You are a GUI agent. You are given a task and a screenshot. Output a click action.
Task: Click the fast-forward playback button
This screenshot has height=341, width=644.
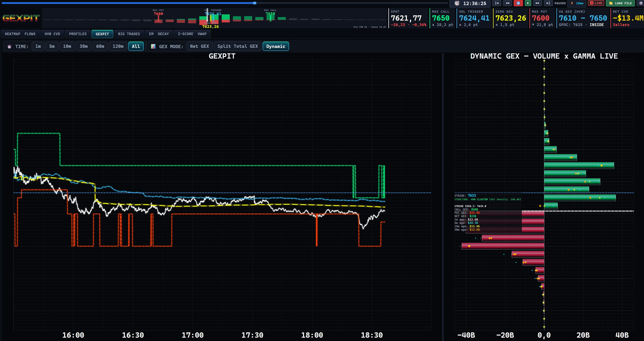coord(537,3)
